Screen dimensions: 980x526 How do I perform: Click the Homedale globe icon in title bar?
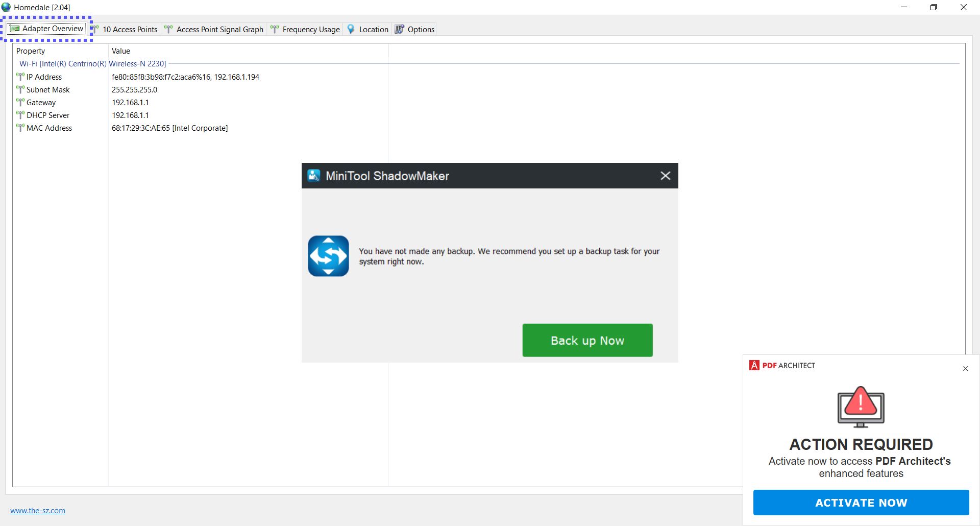point(6,7)
